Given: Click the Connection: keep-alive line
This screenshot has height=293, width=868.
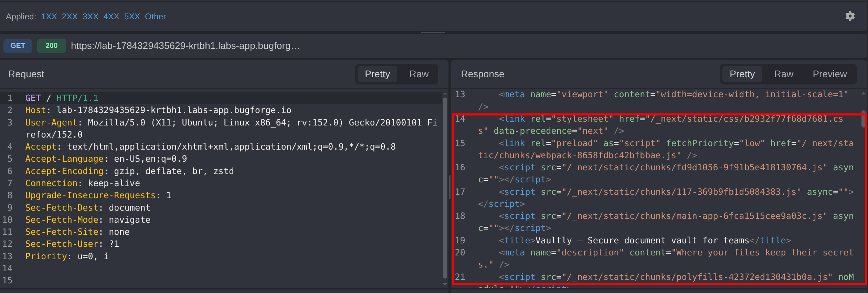Looking at the screenshot, I should pyautogui.click(x=83, y=183).
